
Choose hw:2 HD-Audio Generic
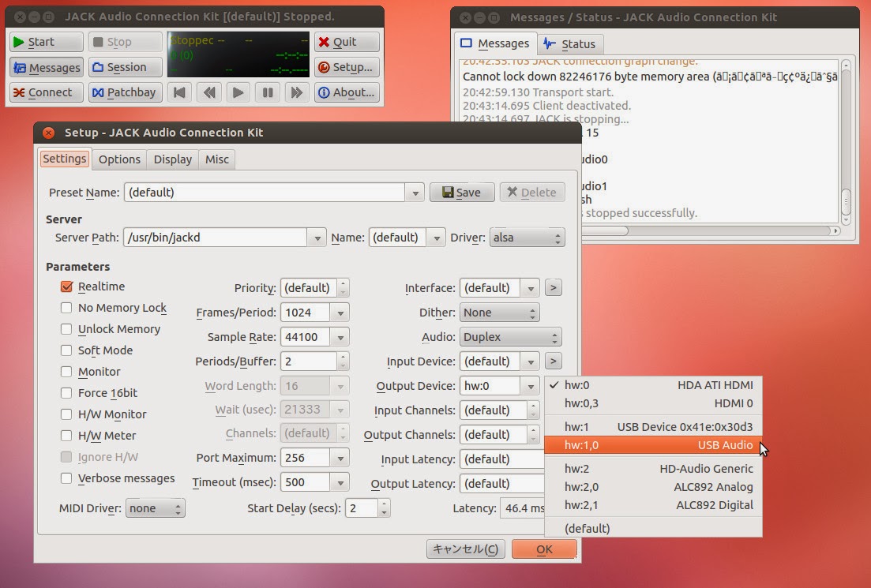[x=653, y=469]
